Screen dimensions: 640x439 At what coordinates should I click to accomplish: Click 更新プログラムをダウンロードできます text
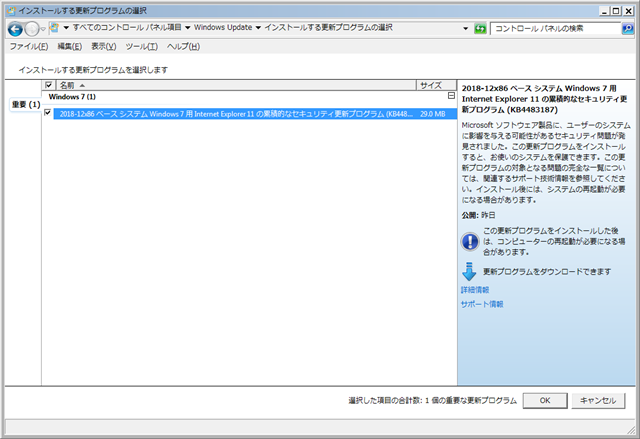click(x=547, y=272)
